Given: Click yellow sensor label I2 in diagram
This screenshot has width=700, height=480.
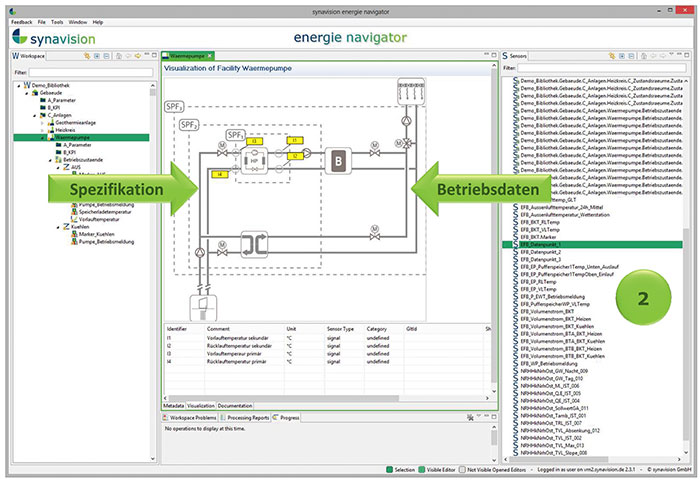Looking at the screenshot, I should click(295, 156).
